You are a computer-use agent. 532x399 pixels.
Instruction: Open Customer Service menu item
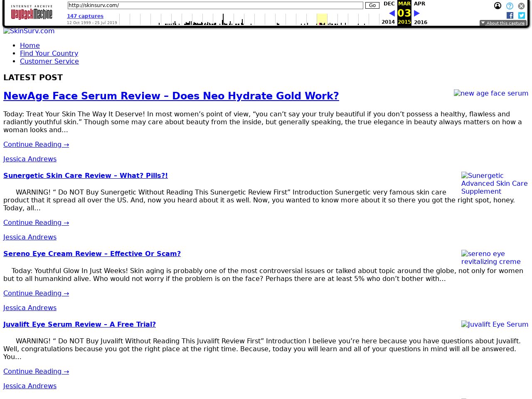pyautogui.click(x=49, y=62)
